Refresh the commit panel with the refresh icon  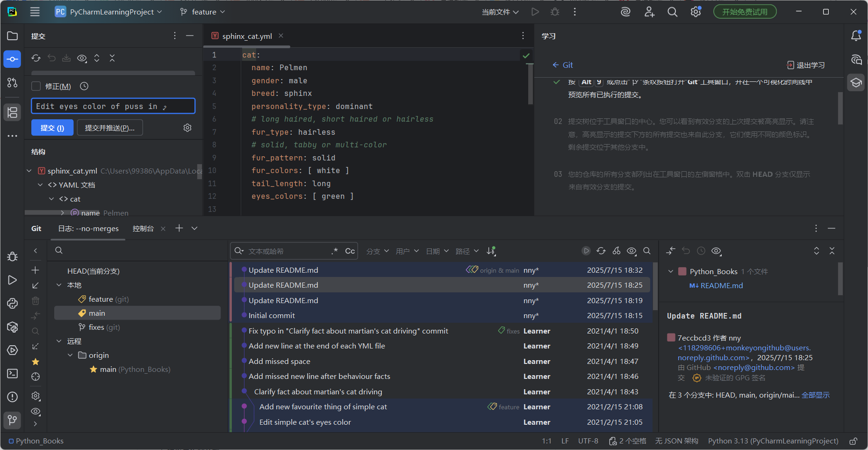pos(36,58)
